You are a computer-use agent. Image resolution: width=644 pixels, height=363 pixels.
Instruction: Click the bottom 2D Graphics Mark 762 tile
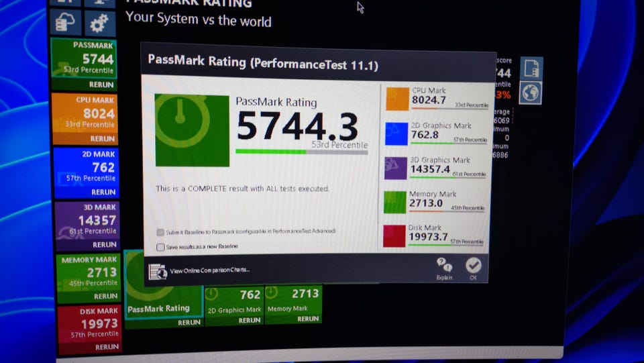click(234, 306)
